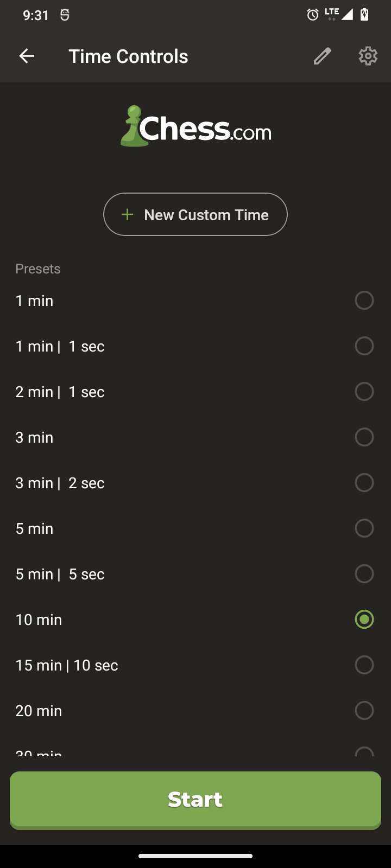Choose the 20 min preset label

coord(39,711)
